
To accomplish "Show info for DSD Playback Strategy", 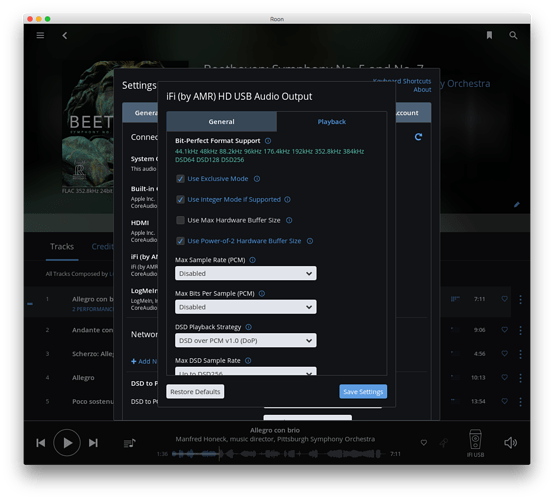I will click(x=248, y=327).
